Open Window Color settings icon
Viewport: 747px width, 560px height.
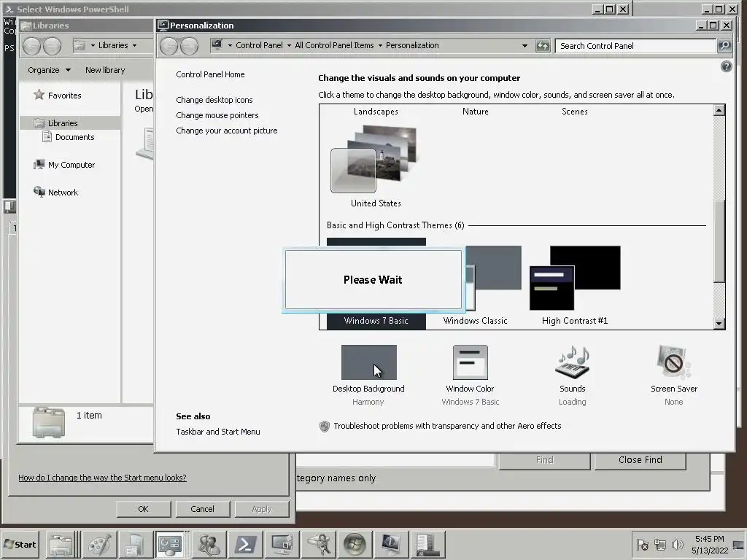470,362
